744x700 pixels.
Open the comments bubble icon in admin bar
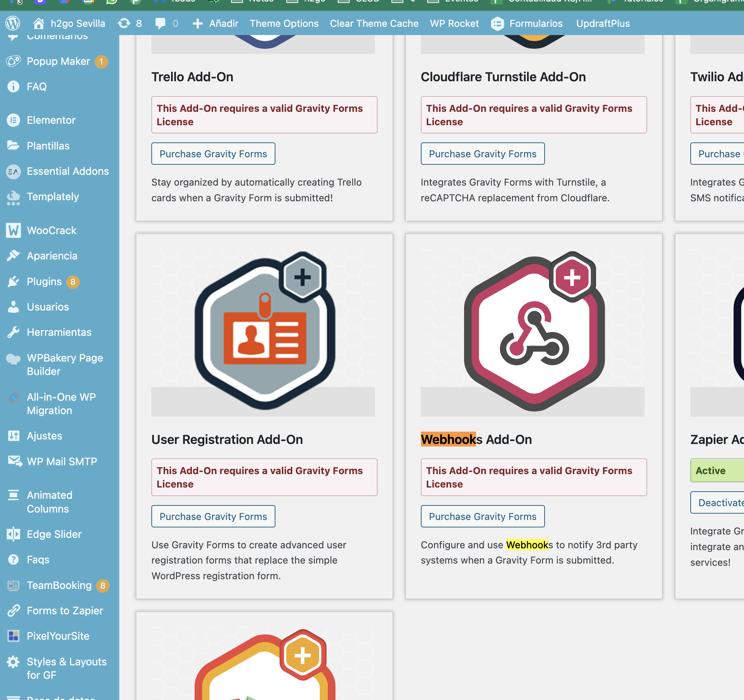click(160, 23)
